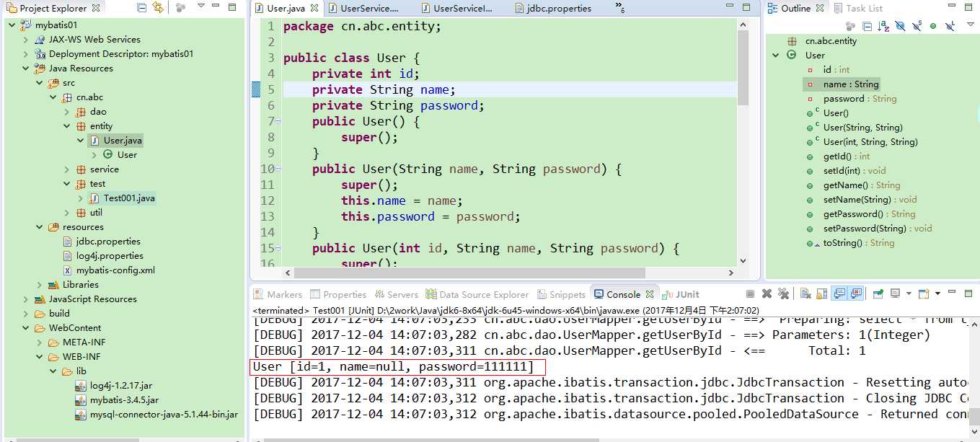Collapse Java Resources node
This screenshot has height=442, width=980.
pyautogui.click(x=26, y=68)
